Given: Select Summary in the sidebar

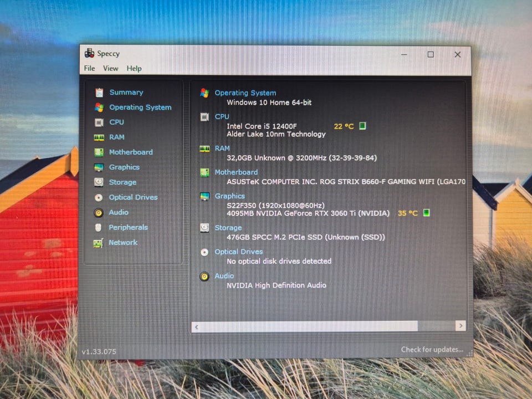Looking at the screenshot, I should point(126,93).
